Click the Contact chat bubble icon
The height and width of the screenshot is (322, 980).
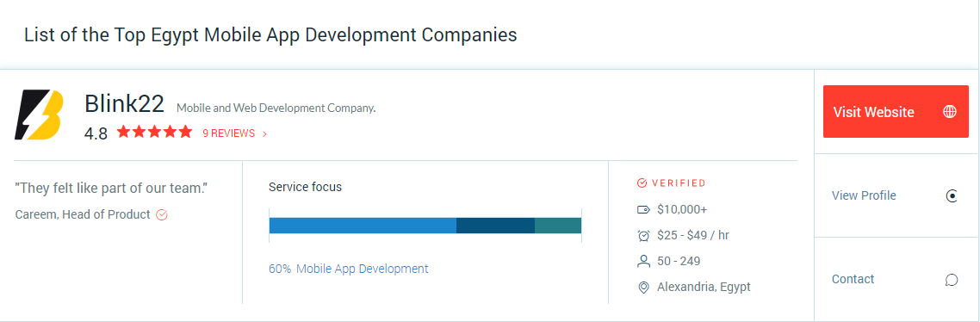[x=952, y=280]
